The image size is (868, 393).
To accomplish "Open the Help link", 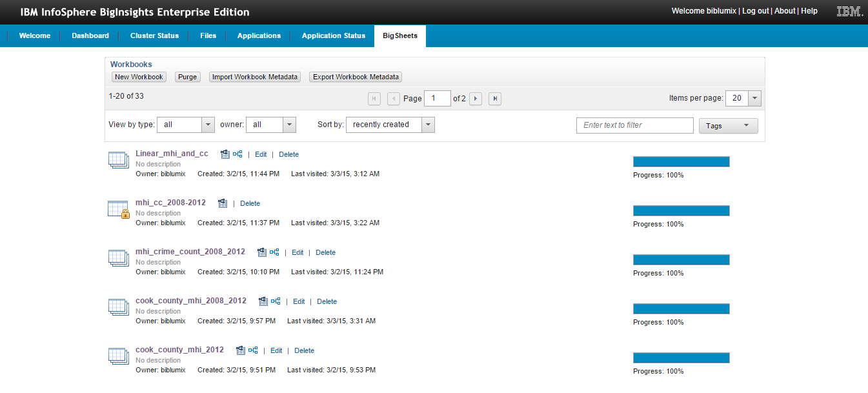I will click(x=809, y=11).
